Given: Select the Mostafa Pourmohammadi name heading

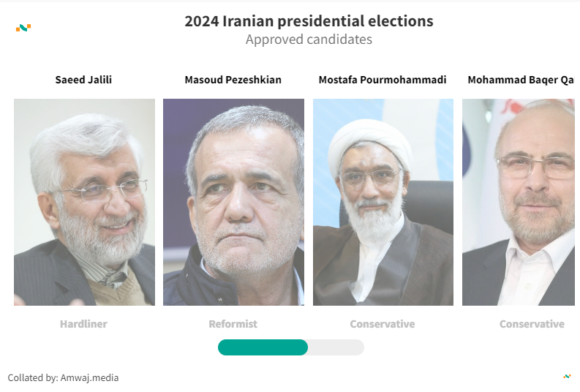Looking at the screenshot, I should pyautogui.click(x=383, y=80).
